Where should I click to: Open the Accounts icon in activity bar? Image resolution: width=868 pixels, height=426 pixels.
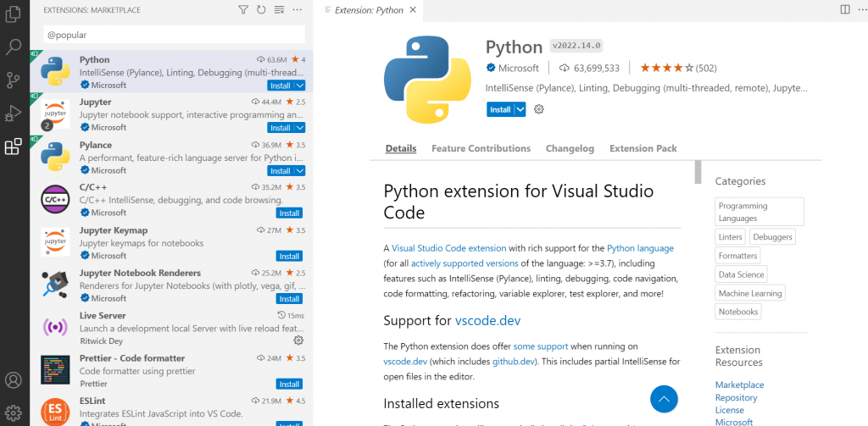[13, 380]
